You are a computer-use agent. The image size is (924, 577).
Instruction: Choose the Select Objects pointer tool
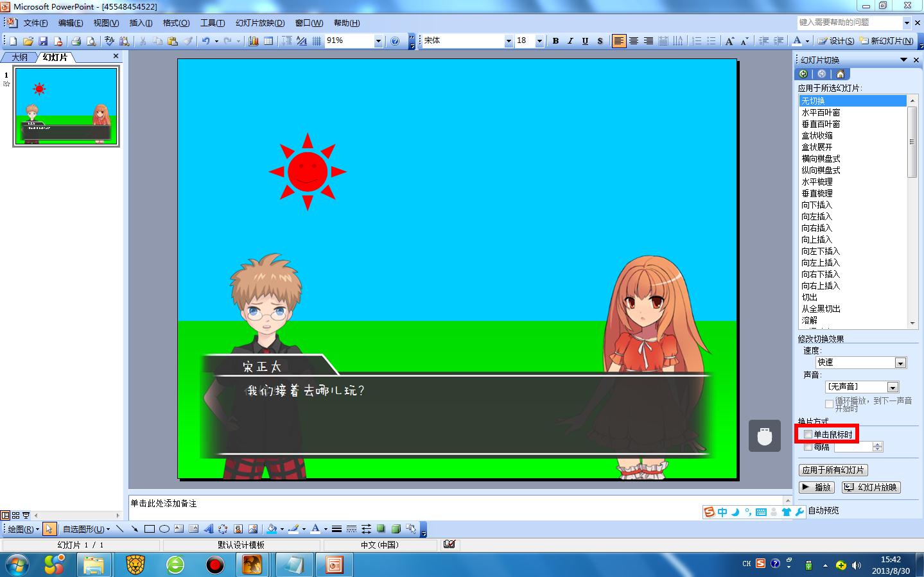tap(50, 529)
